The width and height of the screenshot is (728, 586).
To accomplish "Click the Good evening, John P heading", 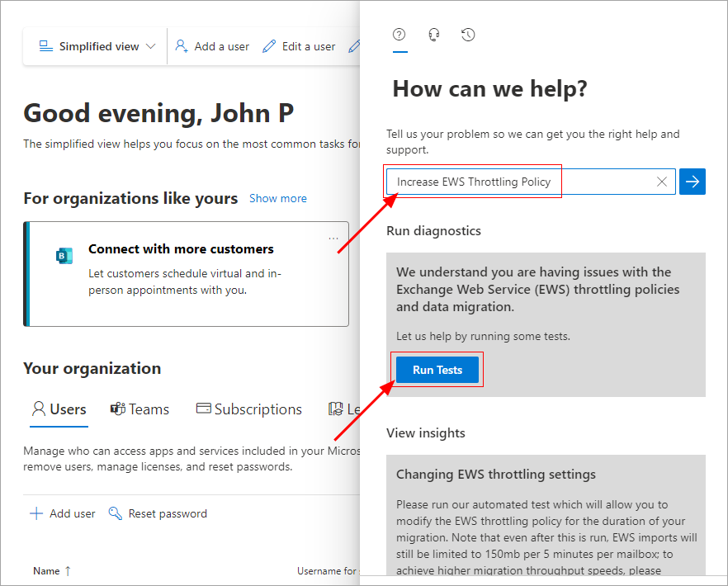I will 158,113.
